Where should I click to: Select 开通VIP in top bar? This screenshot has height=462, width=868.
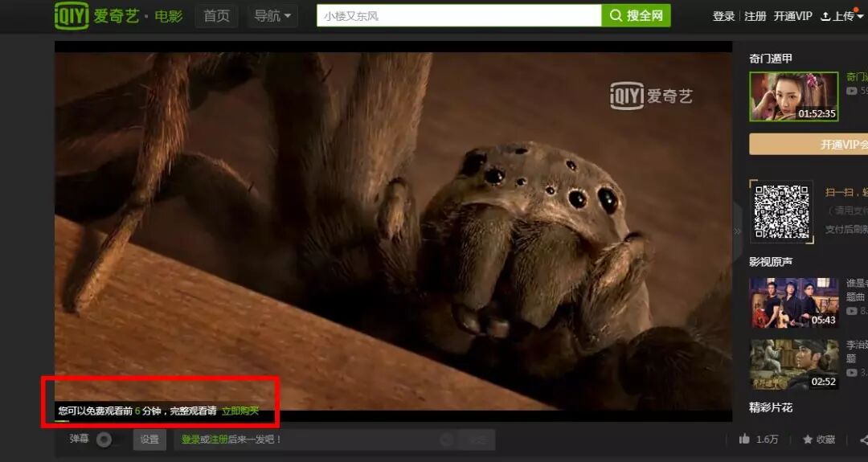(x=792, y=17)
